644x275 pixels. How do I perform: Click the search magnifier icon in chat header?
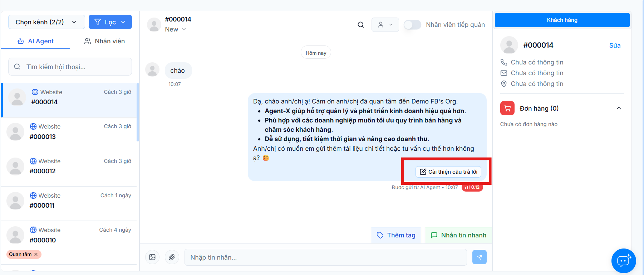361,25
